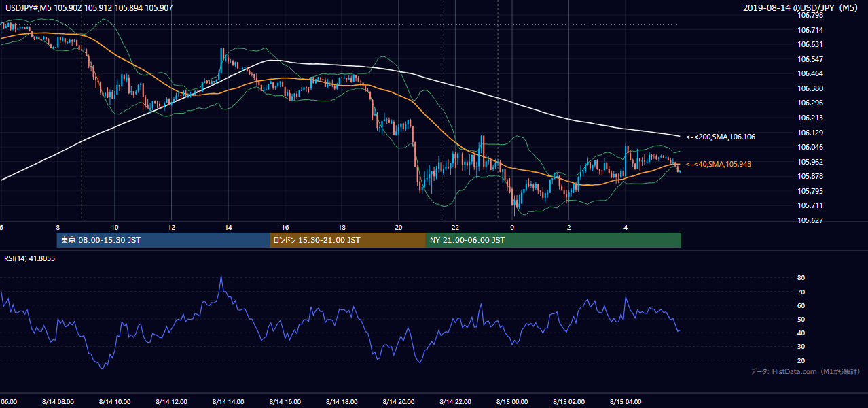
Task: Click hour label 22 under the price chart
Action: click(x=455, y=228)
